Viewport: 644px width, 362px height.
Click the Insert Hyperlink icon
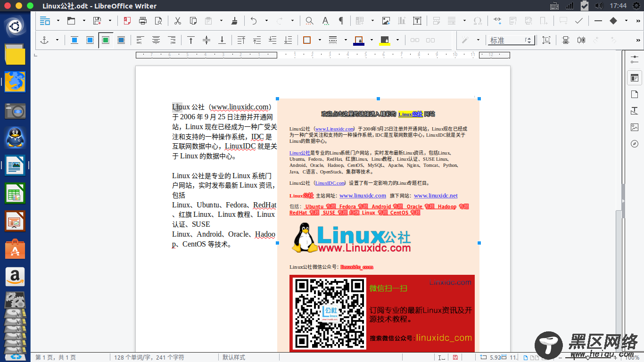coord(497,21)
